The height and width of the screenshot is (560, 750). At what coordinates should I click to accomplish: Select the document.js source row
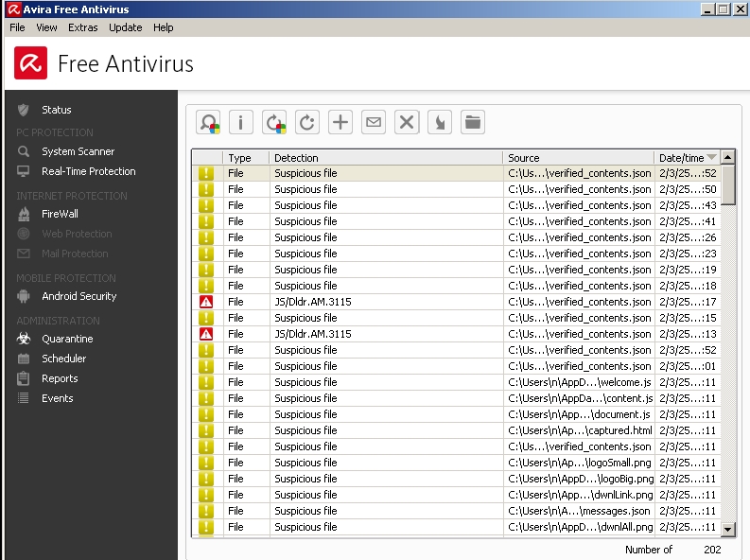[x=456, y=414]
